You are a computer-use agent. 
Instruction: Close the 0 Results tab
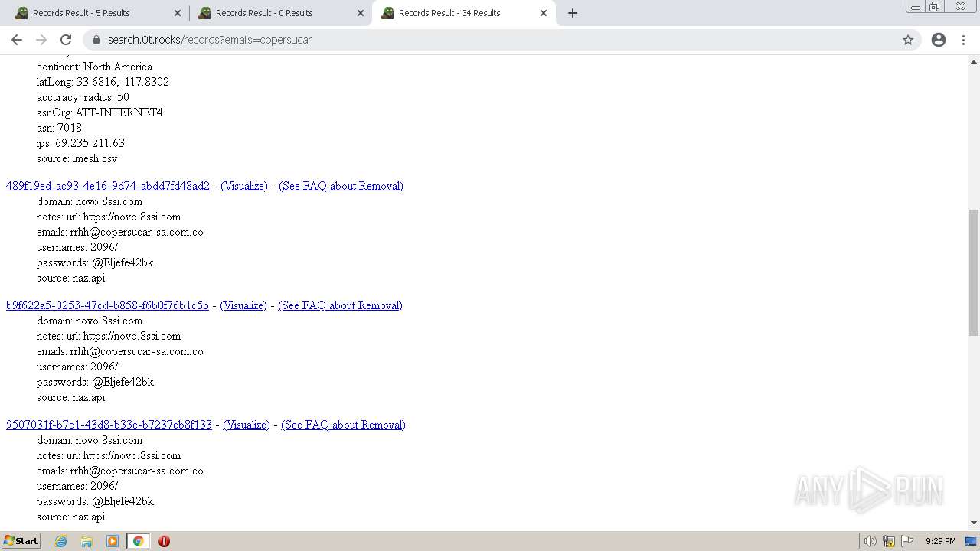360,13
